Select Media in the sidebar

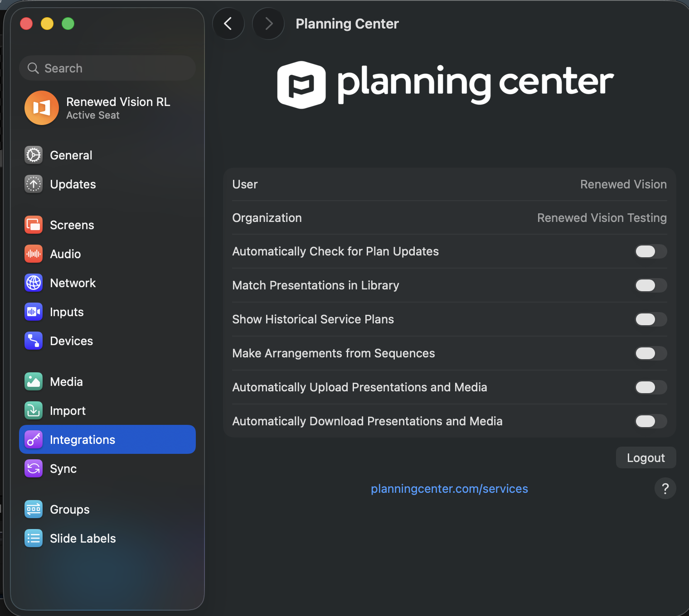(x=107, y=382)
